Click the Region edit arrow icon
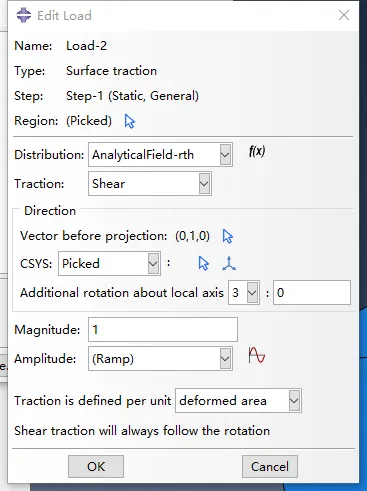Viewport: 367px width, 491px height. pyautogui.click(x=129, y=121)
